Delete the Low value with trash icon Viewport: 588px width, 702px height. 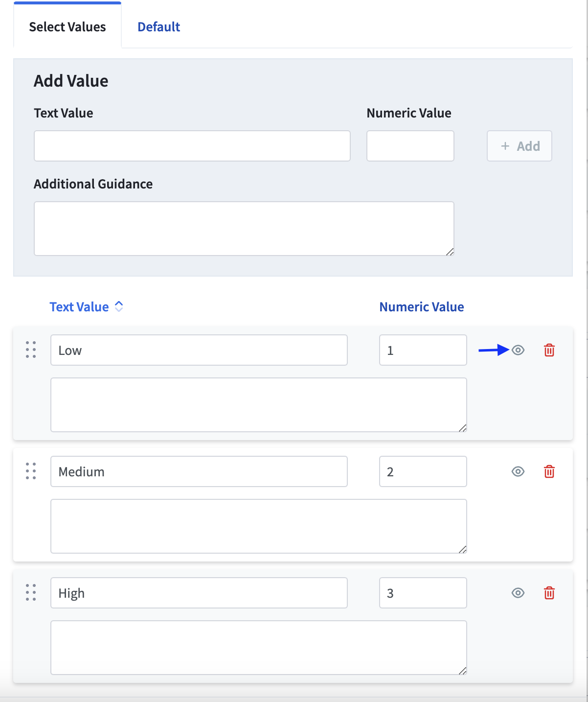[549, 350]
